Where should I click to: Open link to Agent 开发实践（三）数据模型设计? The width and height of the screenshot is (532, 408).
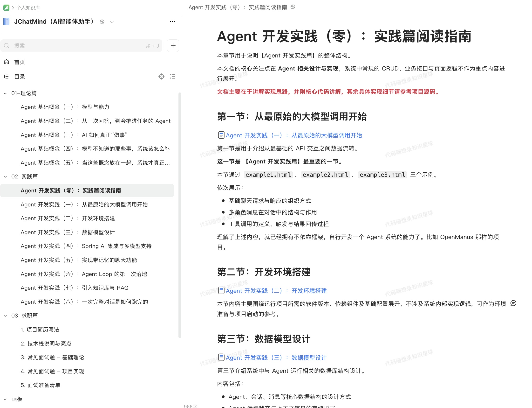tap(276, 358)
